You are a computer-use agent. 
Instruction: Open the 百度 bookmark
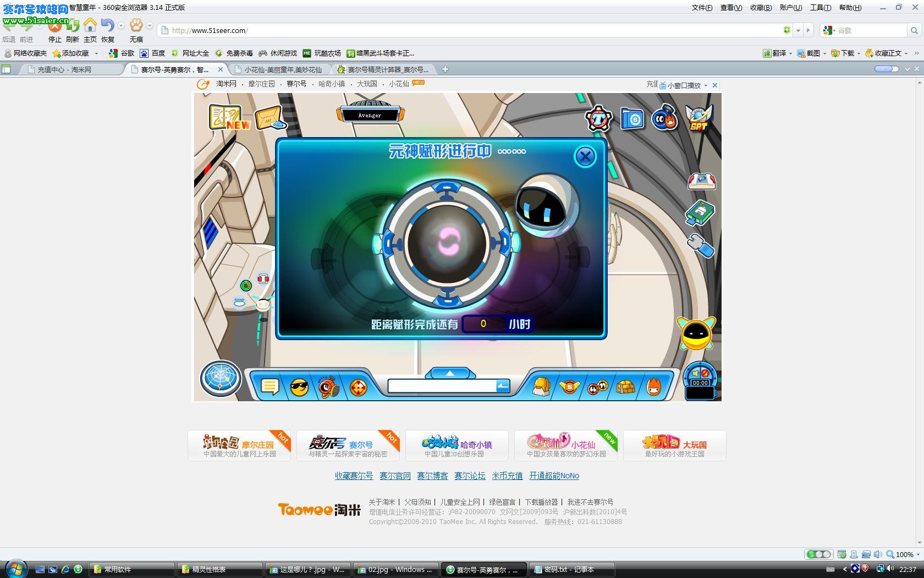152,53
